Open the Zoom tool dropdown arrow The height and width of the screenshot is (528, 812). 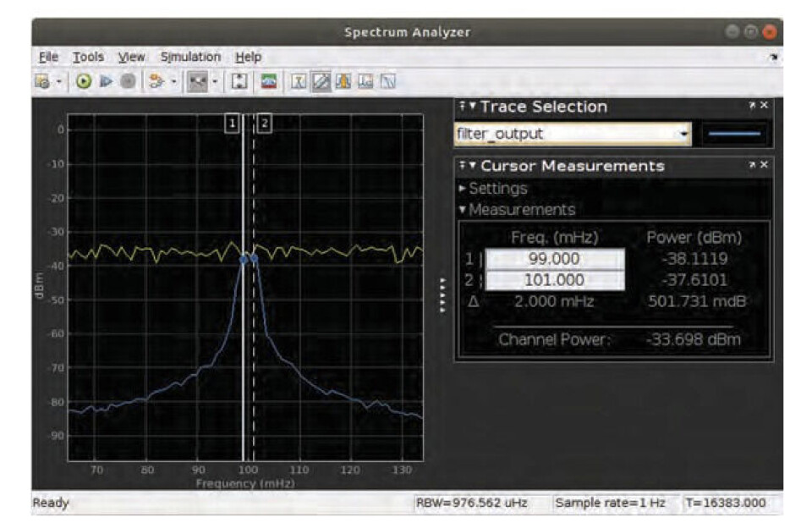pyautogui.click(x=215, y=81)
